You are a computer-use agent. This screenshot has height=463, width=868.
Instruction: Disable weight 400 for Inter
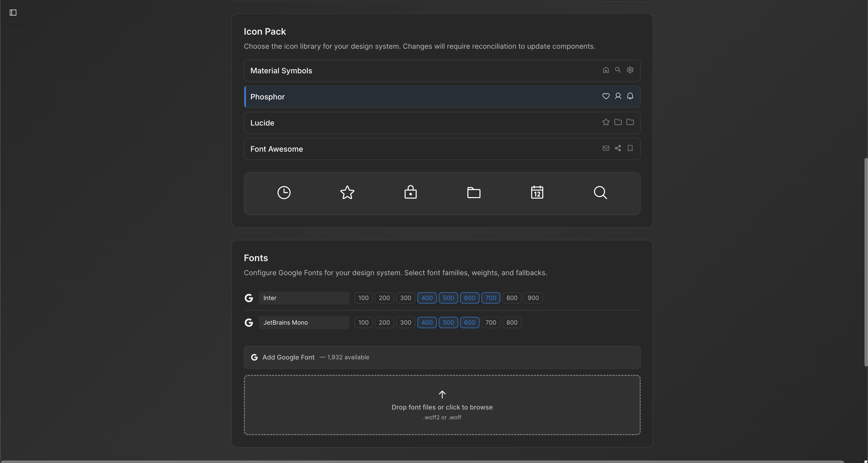tap(426, 298)
